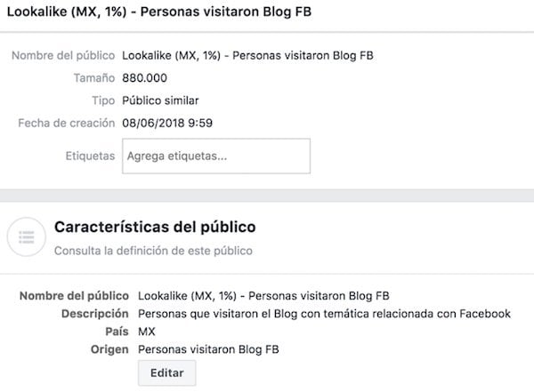Click the Tipo label
Image resolution: width=534 pixels, height=392 pixels.
pyautogui.click(x=103, y=100)
